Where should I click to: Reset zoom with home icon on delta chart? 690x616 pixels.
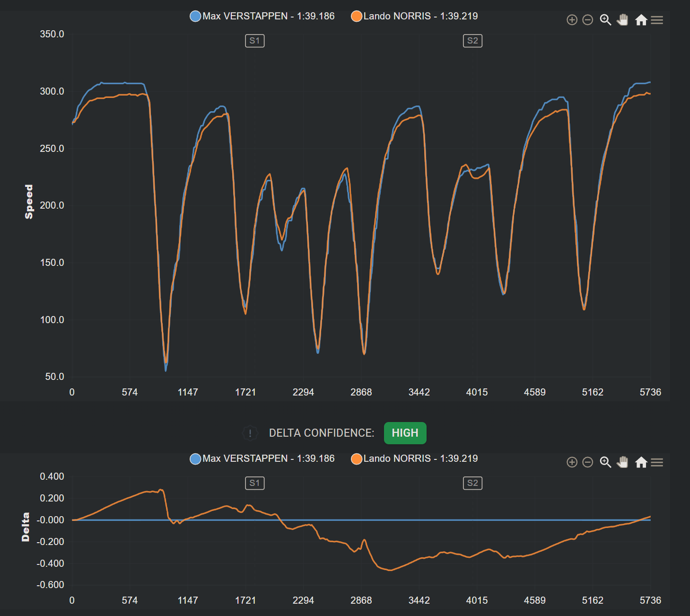coord(641,462)
